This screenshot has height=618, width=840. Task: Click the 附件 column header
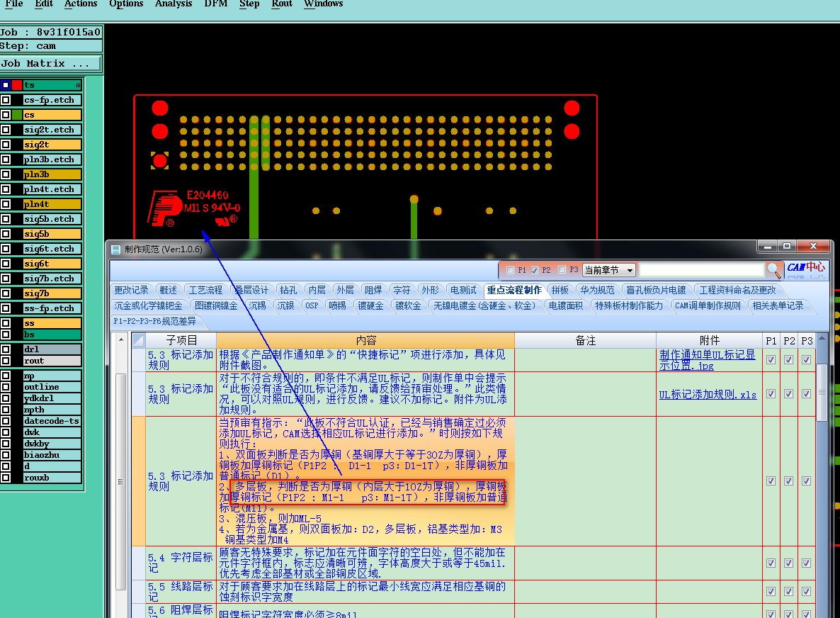709,340
